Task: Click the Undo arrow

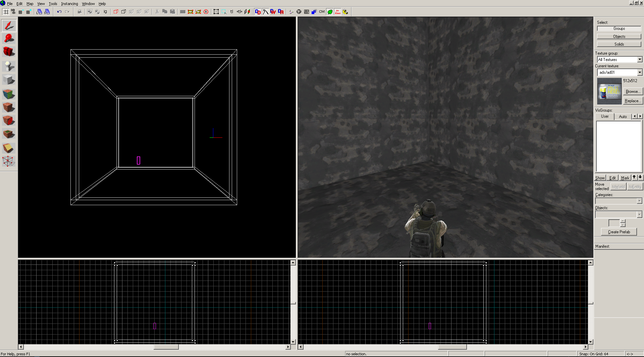Action: 59,12
